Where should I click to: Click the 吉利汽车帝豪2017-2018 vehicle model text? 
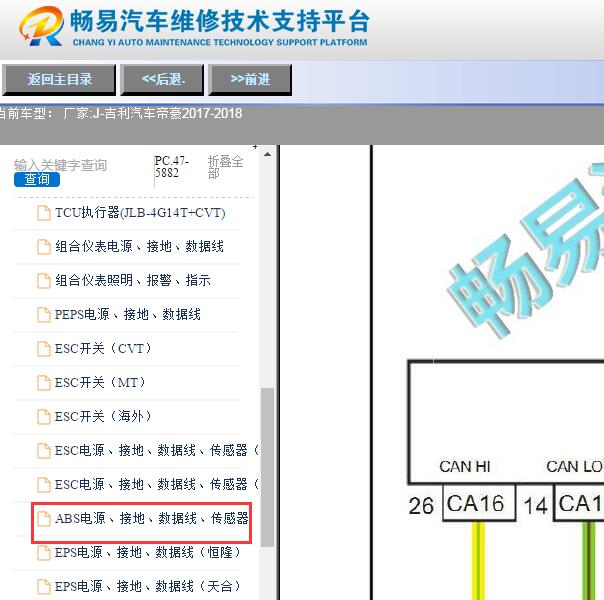(173, 113)
